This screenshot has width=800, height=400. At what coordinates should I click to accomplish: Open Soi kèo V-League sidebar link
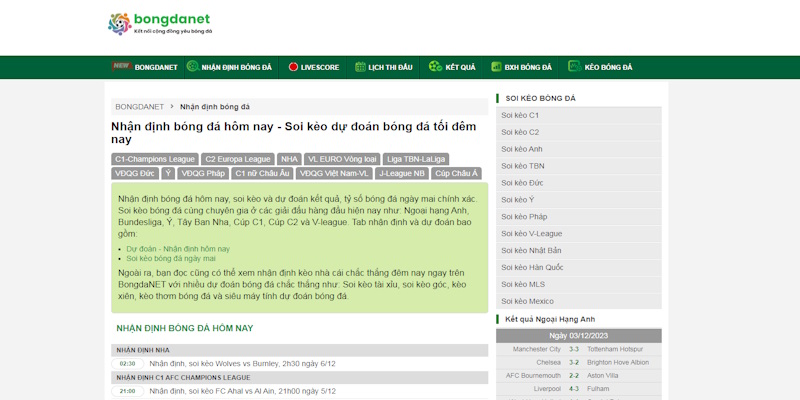click(x=579, y=234)
